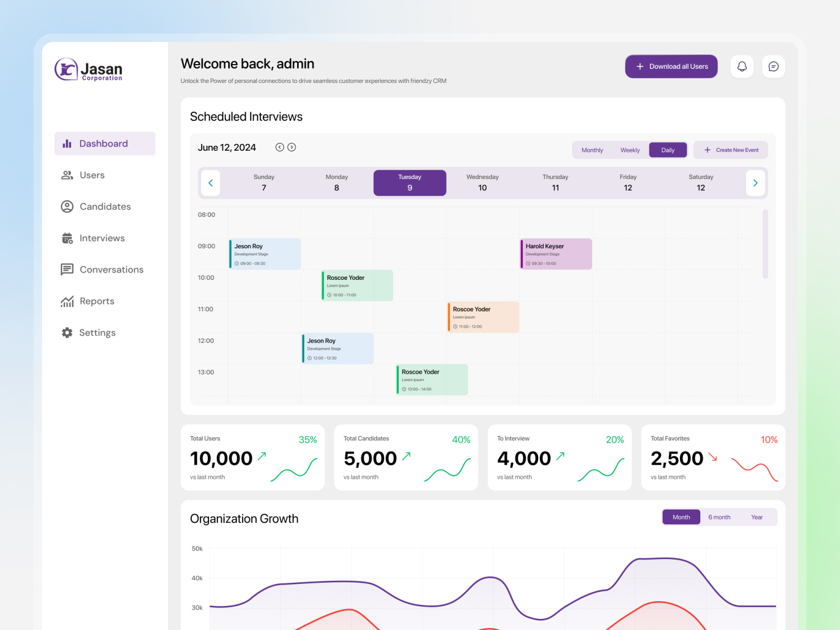Click the Jasan Corporation logo

click(88, 69)
